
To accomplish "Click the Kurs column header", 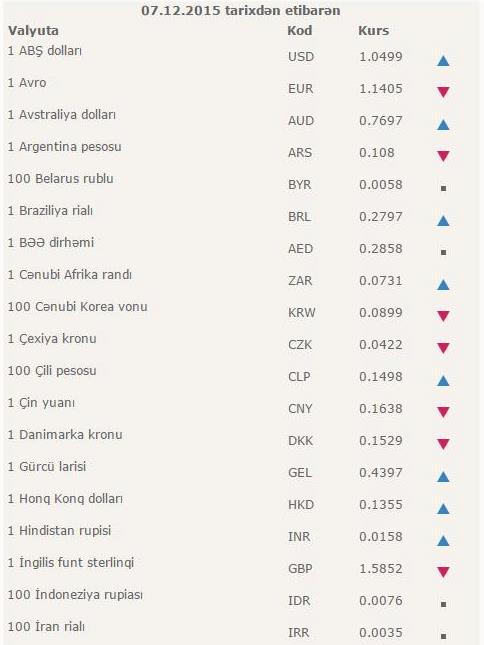I will coord(373,30).
